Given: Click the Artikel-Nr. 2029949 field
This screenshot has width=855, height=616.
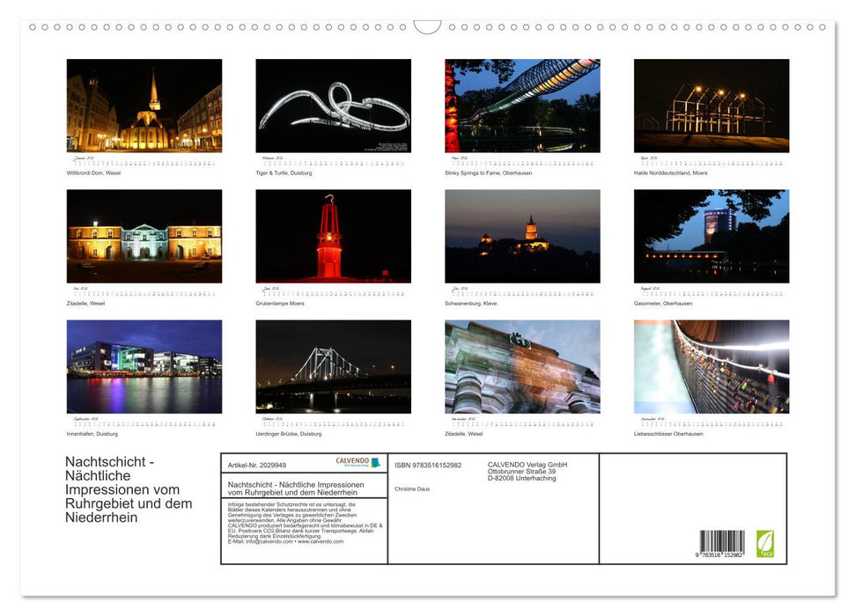Looking at the screenshot, I should [258, 466].
